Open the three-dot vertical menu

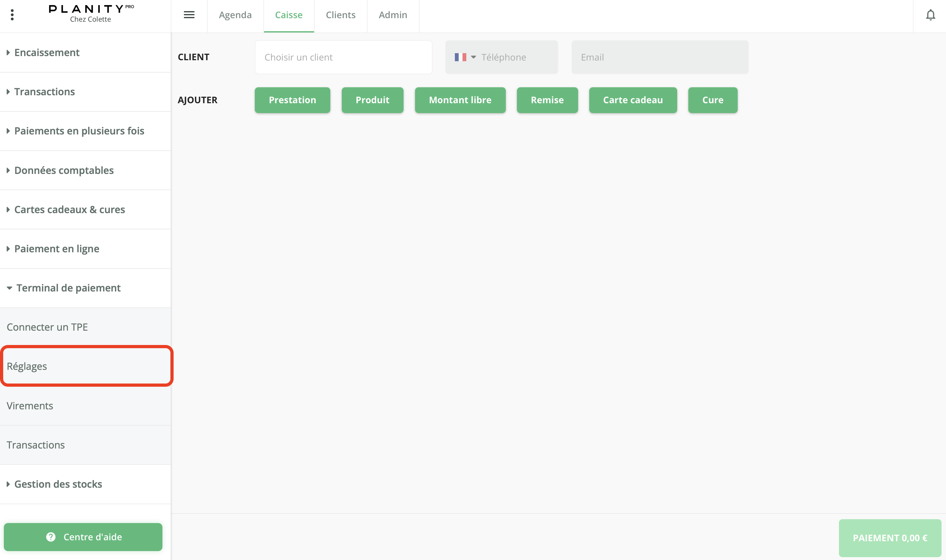pos(12,15)
